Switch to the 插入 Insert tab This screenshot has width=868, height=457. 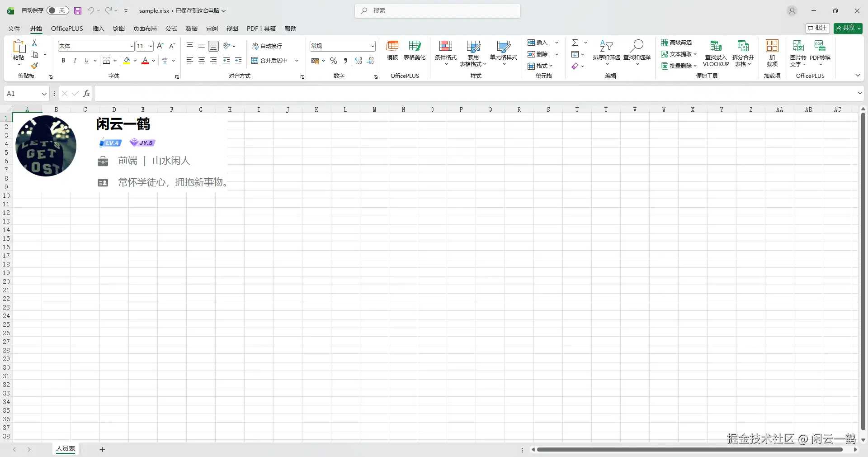point(98,29)
